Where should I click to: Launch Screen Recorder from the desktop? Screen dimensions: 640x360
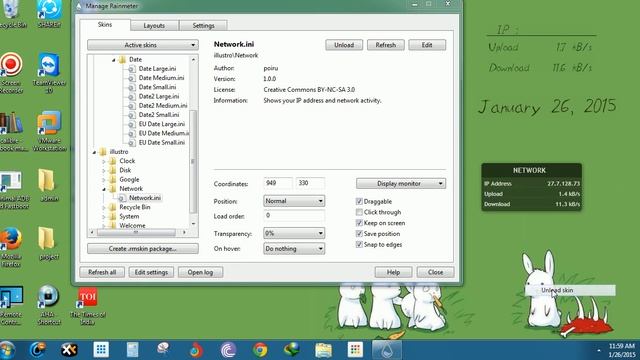11,73
